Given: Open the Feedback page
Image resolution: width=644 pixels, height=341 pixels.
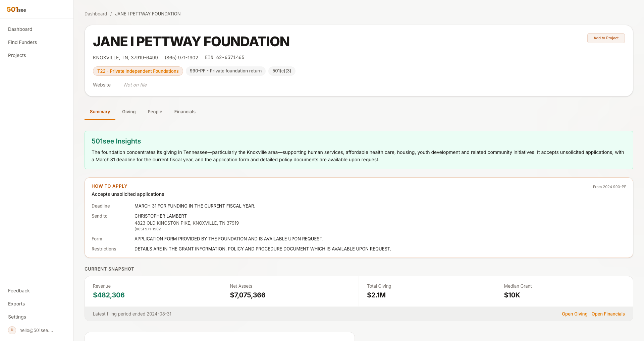Looking at the screenshot, I should point(19,291).
